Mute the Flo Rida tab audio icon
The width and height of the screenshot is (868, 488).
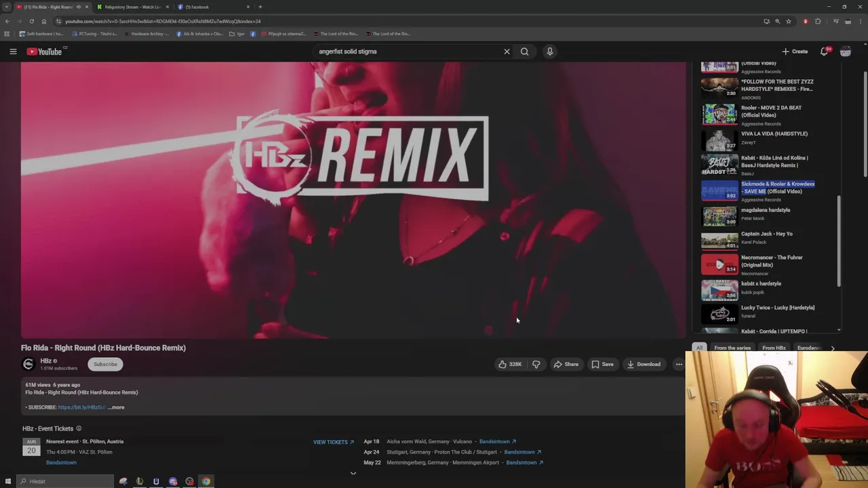[x=79, y=7]
